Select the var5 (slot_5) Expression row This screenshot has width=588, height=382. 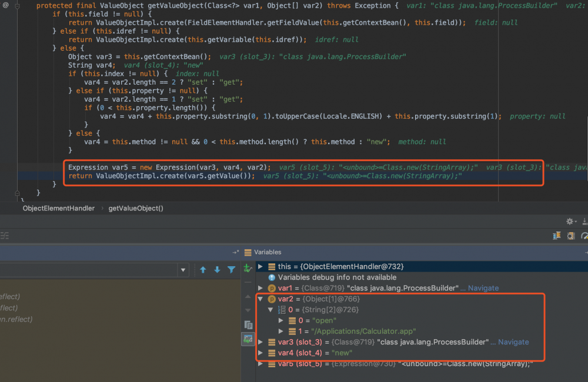pyautogui.click(x=421, y=364)
